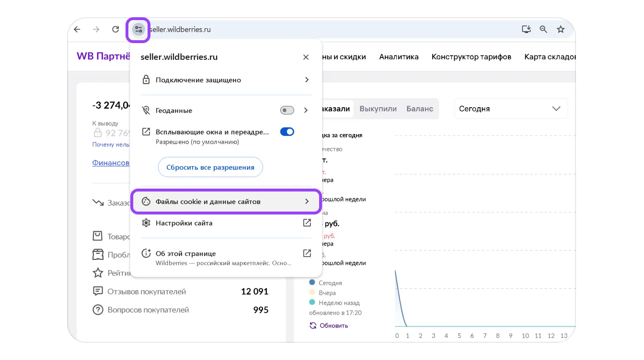The width and height of the screenshot is (644, 360).
Task: Click the 995 questions count
Action: [261, 310]
